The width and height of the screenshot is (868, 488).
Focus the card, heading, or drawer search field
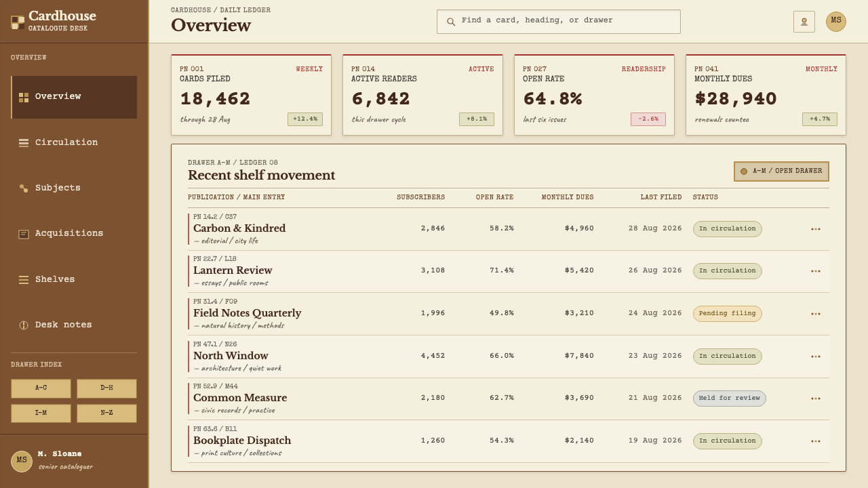[x=559, y=22]
